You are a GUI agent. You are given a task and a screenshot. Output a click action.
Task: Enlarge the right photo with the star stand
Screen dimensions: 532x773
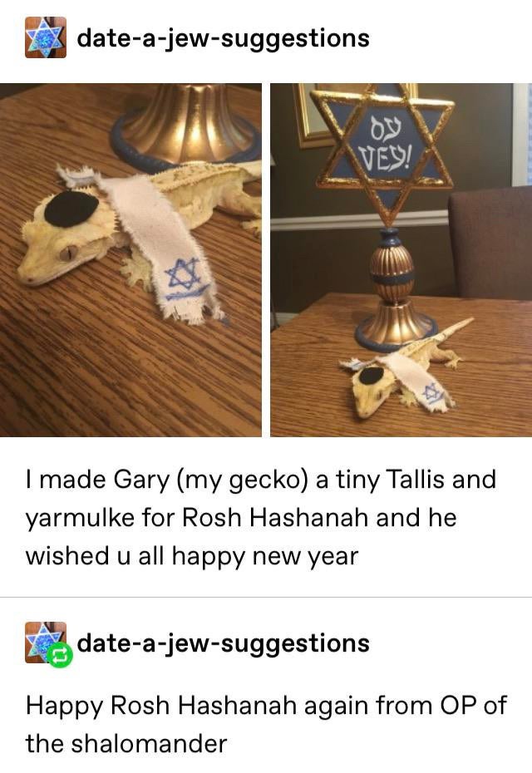pos(401,260)
